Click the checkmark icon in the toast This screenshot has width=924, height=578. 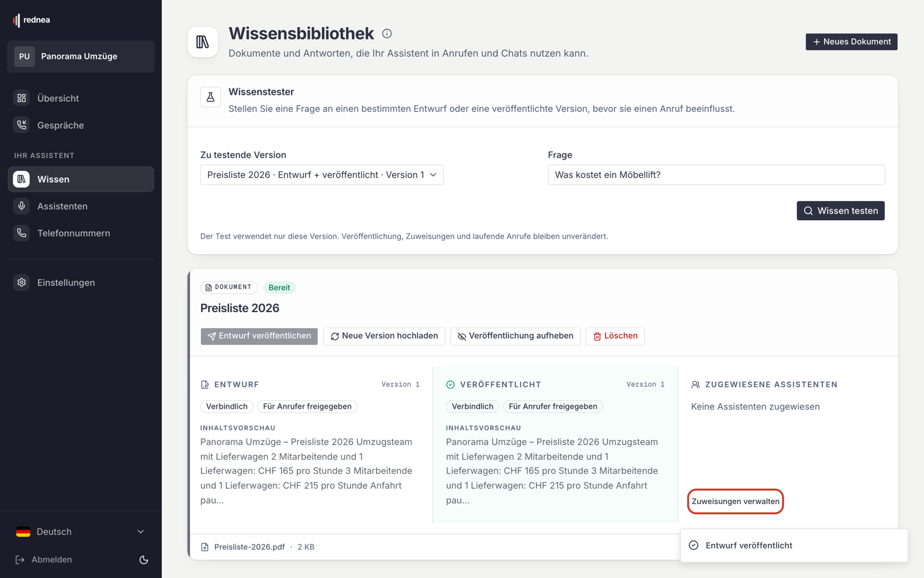694,545
